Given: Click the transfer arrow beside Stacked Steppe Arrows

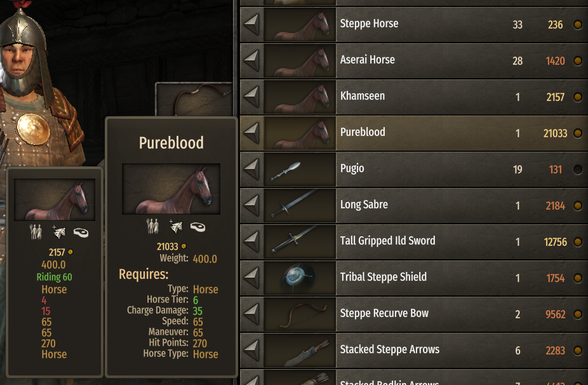Looking at the screenshot, I should pyautogui.click(x=251, y=351).
